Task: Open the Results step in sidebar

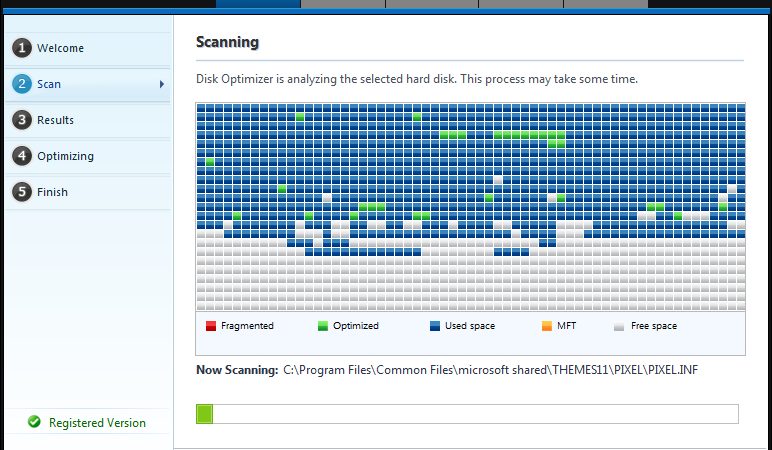Action: point(55,120)
